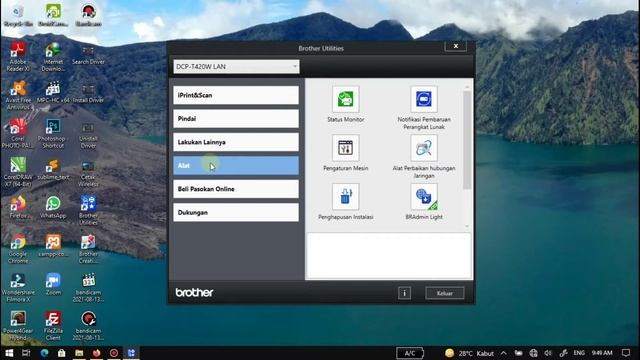Select FileZilla Client desktop icon
640x360 pixels.
(x=53, y=325)
